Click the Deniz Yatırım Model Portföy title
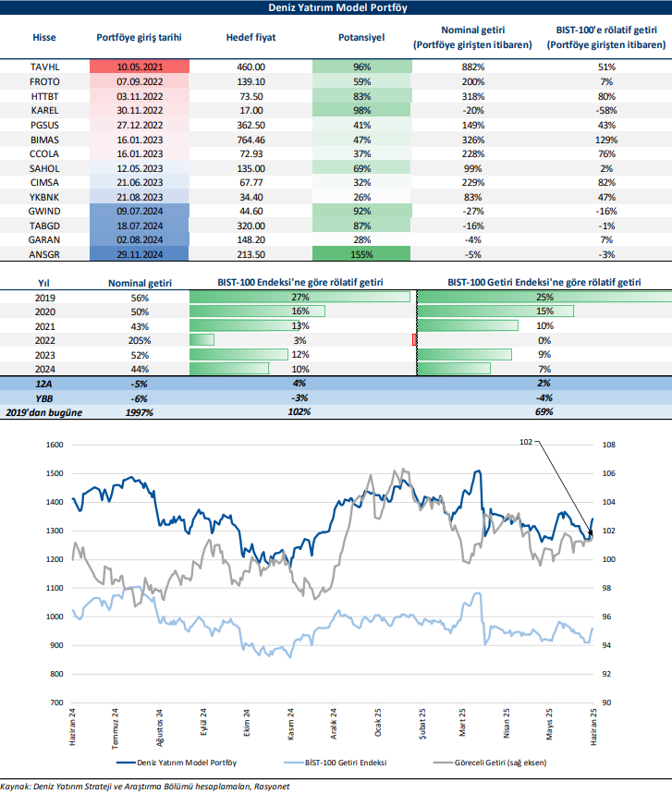This screenshot has height=794, width=672. click(x=336, y=7)
